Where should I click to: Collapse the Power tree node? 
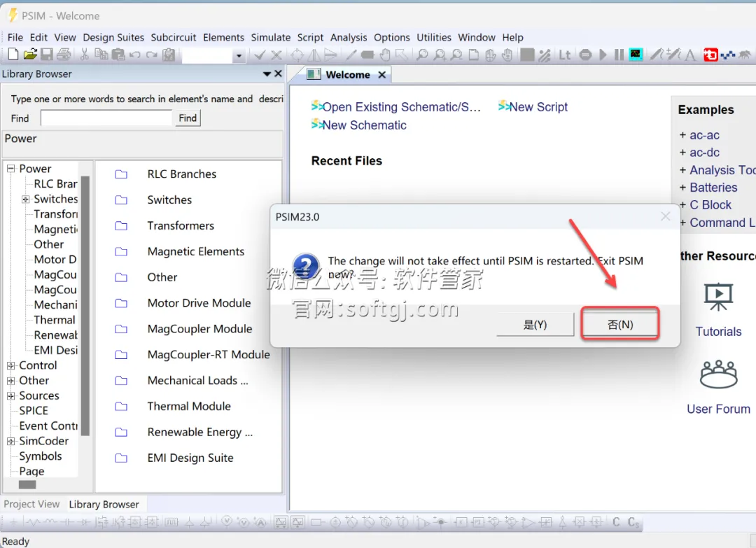click(x=10, y=169)
